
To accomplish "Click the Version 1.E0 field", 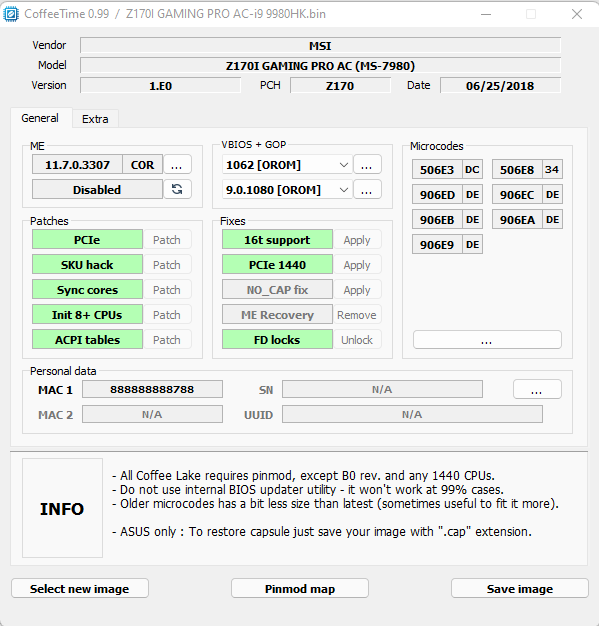I will pos(161,85).
